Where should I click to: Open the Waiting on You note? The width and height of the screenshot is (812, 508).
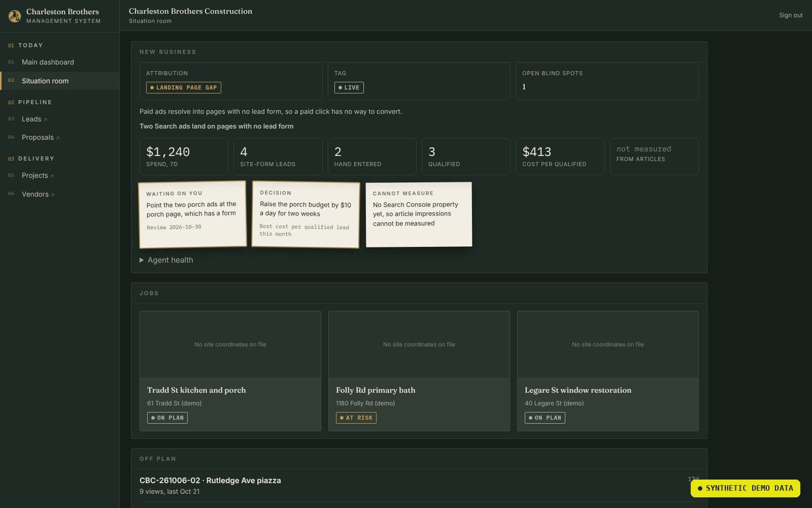tap(193, 214)
